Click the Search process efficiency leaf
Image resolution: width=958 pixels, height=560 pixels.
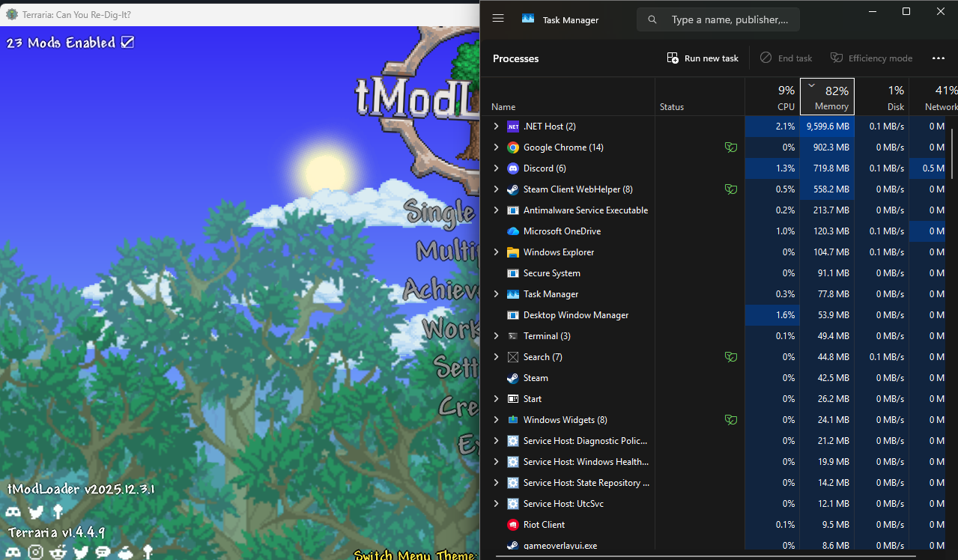point(730,357)
